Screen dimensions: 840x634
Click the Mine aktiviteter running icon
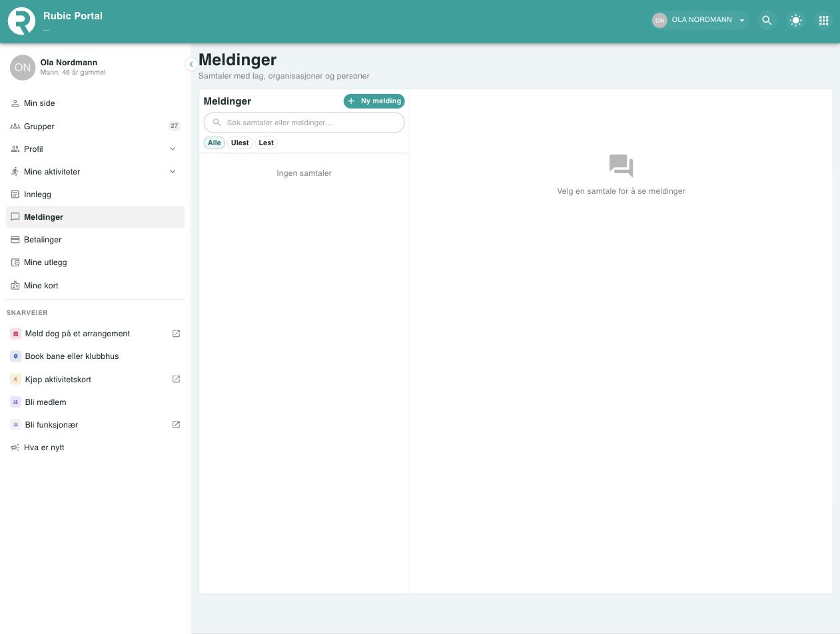pyautogui.click(x=15, y=171)
